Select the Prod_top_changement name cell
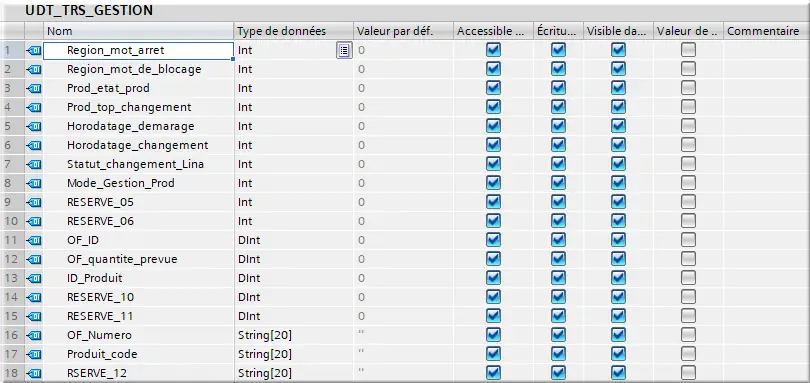 tap(138, 108)
